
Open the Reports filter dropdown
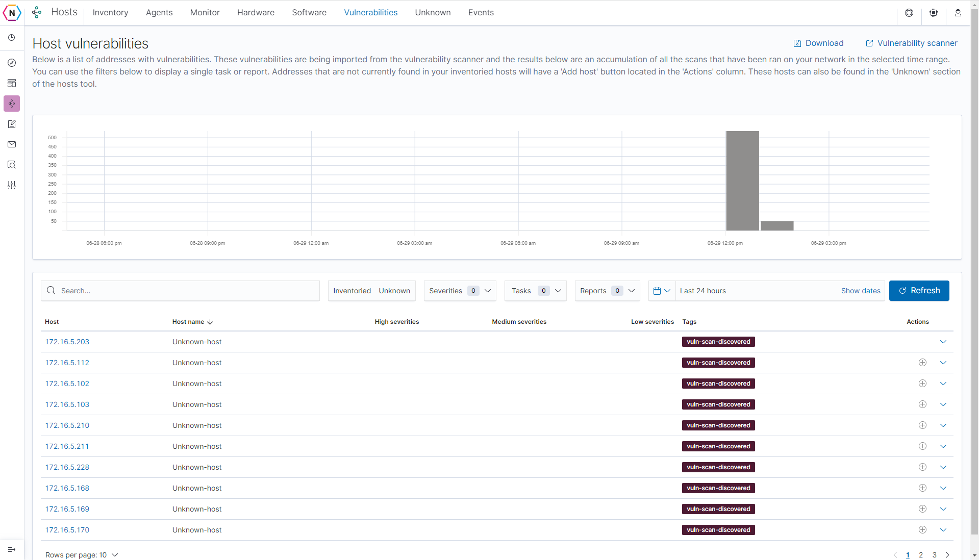(608, 291)
